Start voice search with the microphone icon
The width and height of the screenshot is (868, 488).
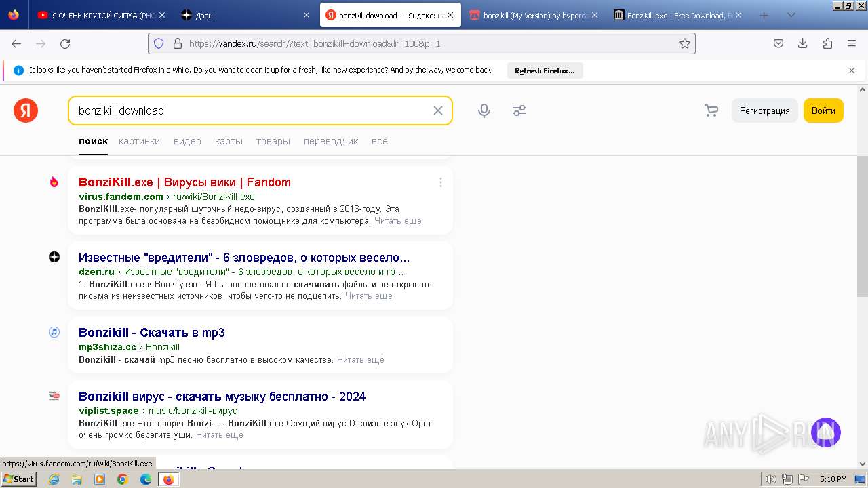coord(484,110)
